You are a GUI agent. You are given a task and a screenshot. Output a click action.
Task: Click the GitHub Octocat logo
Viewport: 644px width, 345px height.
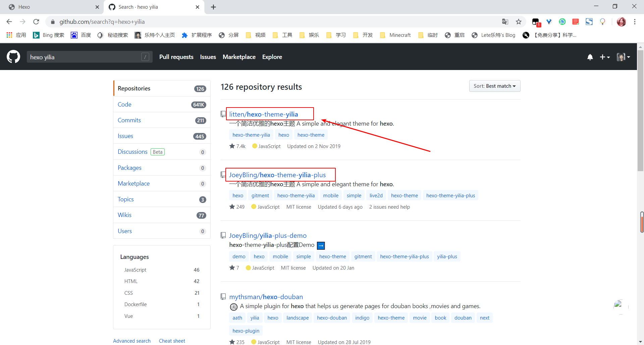13,57
